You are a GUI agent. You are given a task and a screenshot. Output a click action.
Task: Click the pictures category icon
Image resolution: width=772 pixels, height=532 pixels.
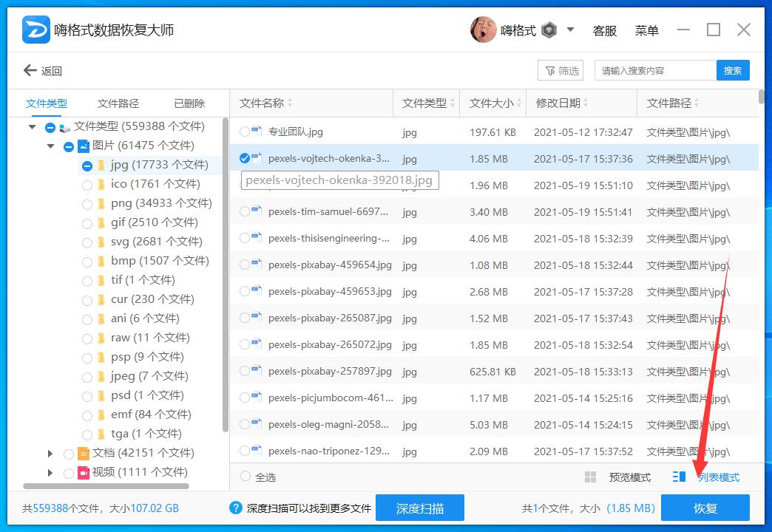point(84,146)
